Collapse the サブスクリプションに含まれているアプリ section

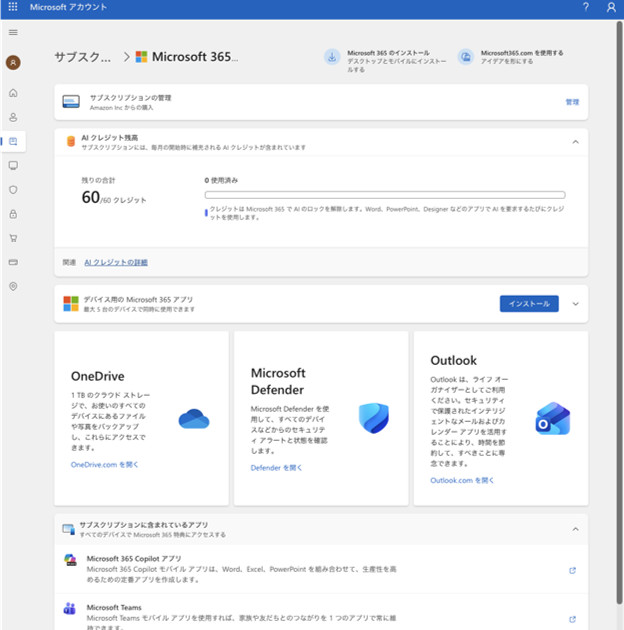[575, 529]
